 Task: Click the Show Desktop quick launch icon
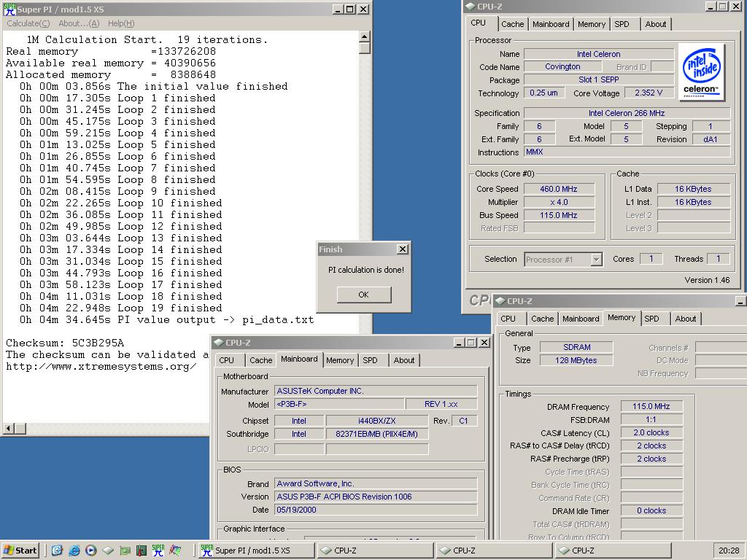pos(57,551)
